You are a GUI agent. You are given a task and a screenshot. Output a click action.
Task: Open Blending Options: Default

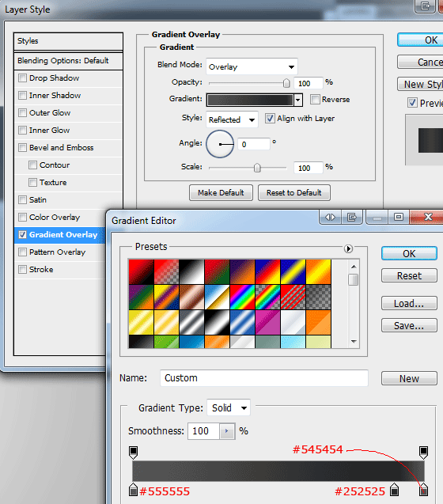(x=68, y=61)
